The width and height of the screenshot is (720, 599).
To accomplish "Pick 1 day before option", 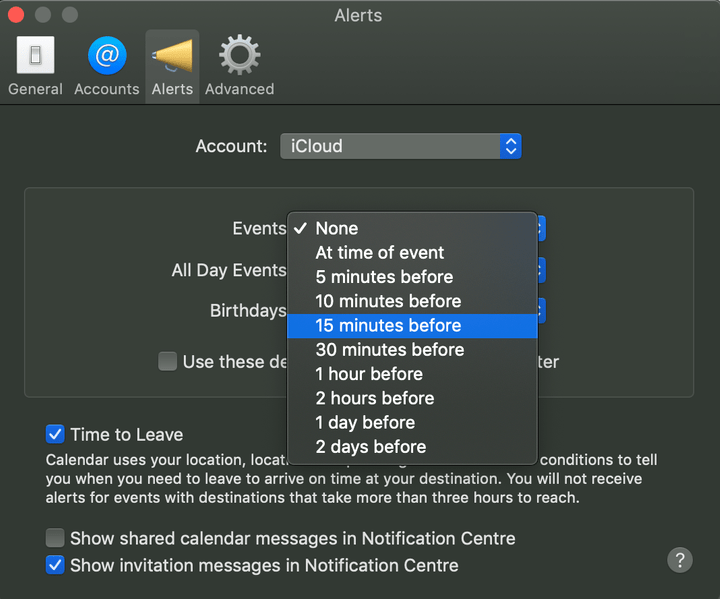I will pos(412,423).
